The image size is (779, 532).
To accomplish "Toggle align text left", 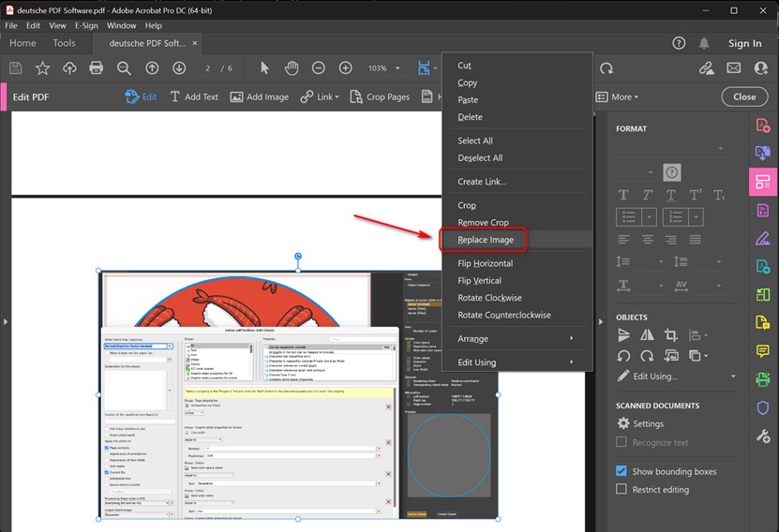I will click(623, 240).
